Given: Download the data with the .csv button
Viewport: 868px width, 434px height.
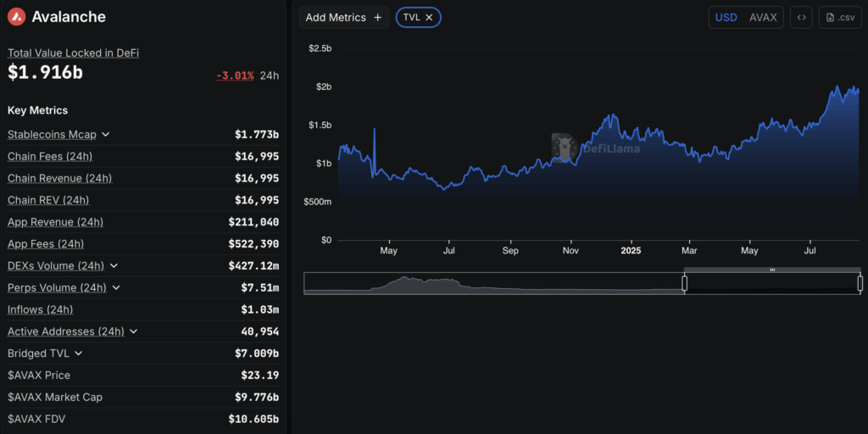Looking at the screenshot, I should coord(840,17).
